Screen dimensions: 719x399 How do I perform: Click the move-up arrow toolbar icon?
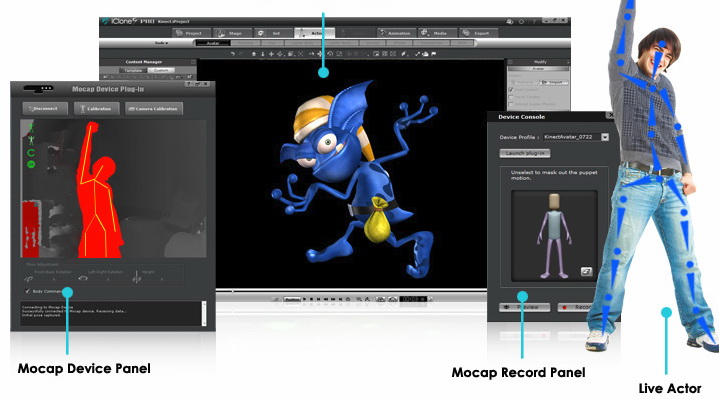(254, 54)
